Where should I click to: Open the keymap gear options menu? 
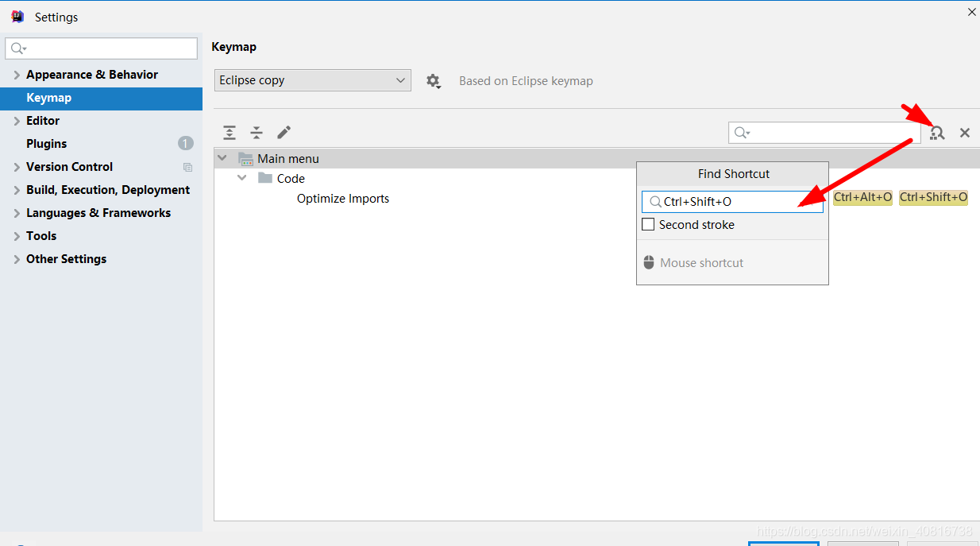click(x=433, y=80)
